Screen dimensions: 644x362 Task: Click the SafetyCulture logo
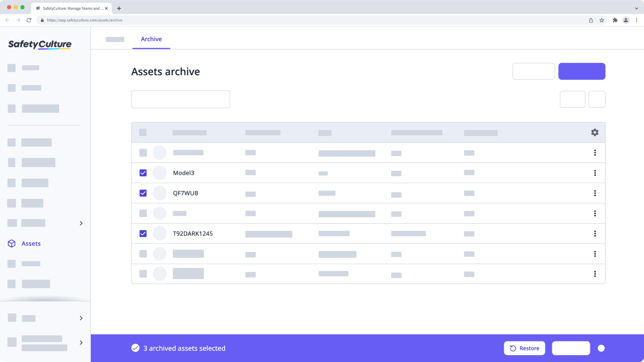pos(39,45)
